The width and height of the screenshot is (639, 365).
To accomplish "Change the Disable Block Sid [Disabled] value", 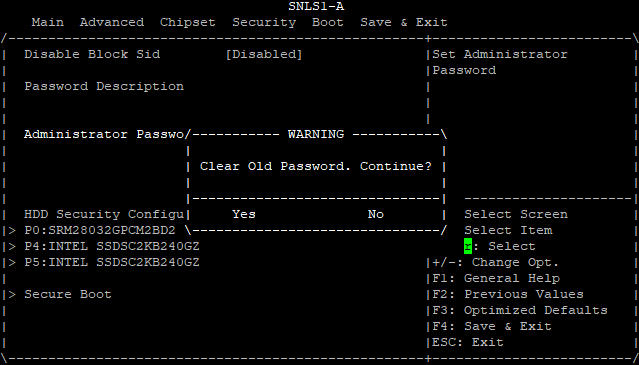I will 264,54.
